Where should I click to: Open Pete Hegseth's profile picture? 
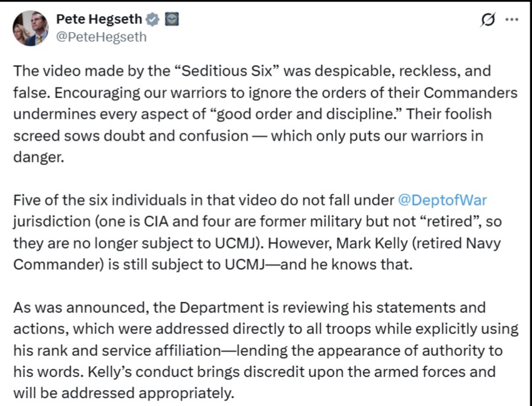pyautogui.click(x=30, y=28)
